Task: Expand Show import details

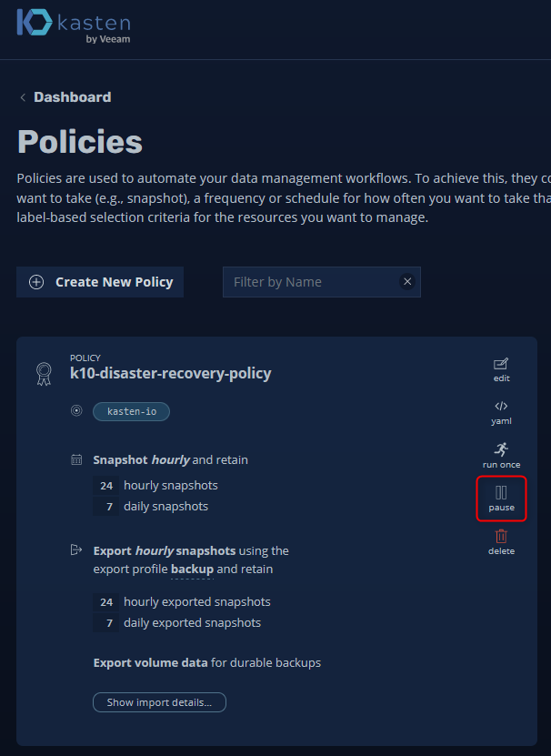Action: point(159,702)
